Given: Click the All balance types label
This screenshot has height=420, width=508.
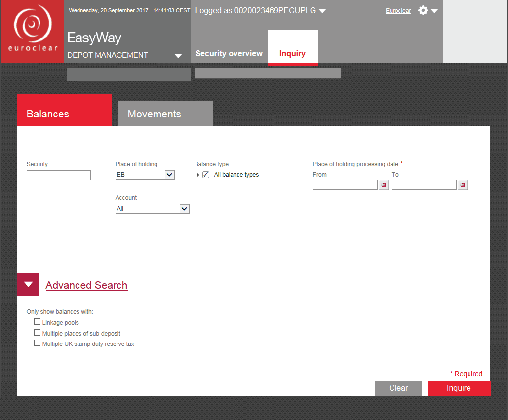Looking at the screenshot, I should coord(236,175).
